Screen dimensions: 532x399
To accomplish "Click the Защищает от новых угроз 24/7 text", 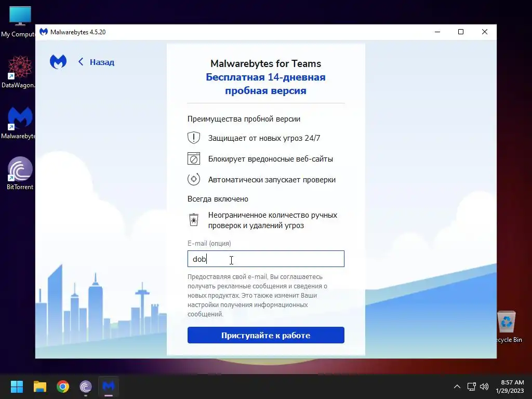I will coord(264,138).
